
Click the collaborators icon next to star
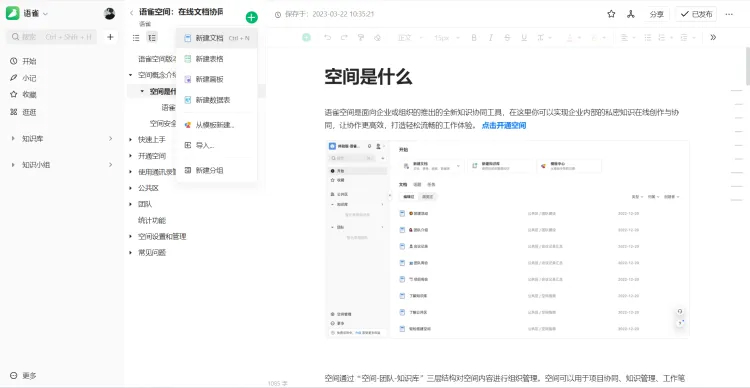click(x=630, y=14)
